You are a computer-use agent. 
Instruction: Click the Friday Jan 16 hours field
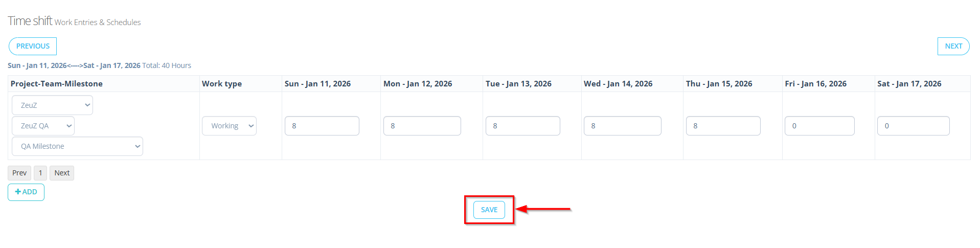819,126
